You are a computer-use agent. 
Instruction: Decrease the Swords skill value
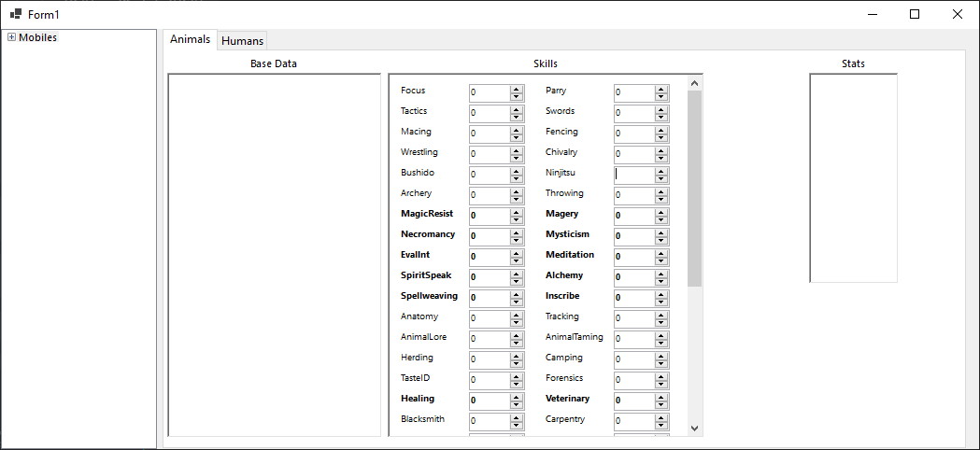(x=661, y=117)
